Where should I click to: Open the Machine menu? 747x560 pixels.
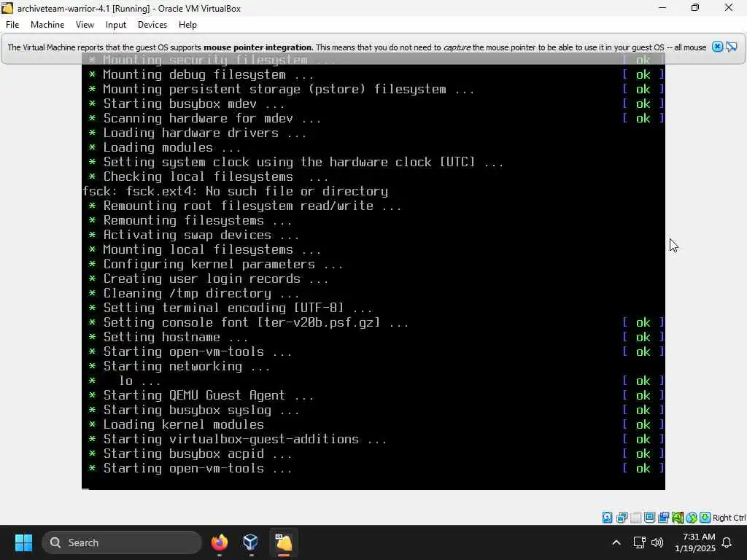pyautogui.click(x=47, y=25)
